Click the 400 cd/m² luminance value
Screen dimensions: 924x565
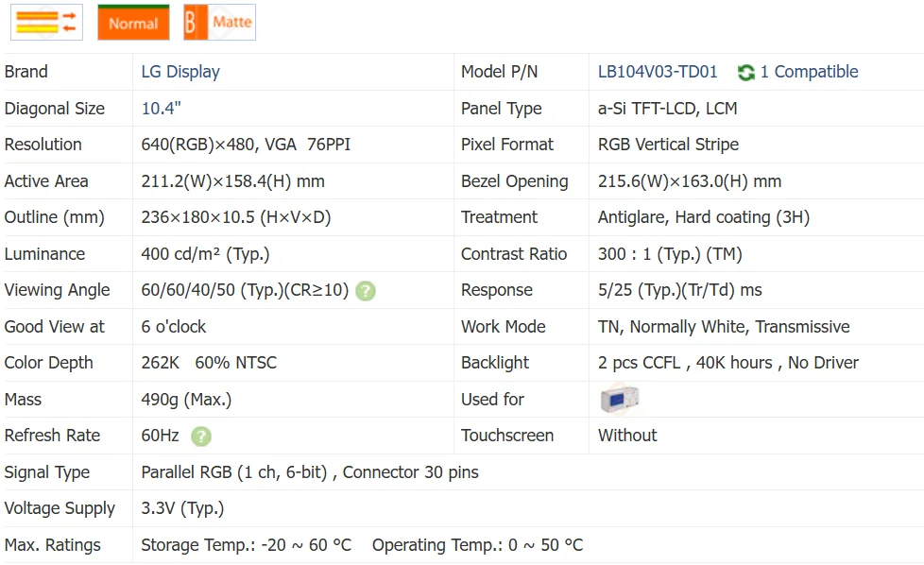point(205,254)
